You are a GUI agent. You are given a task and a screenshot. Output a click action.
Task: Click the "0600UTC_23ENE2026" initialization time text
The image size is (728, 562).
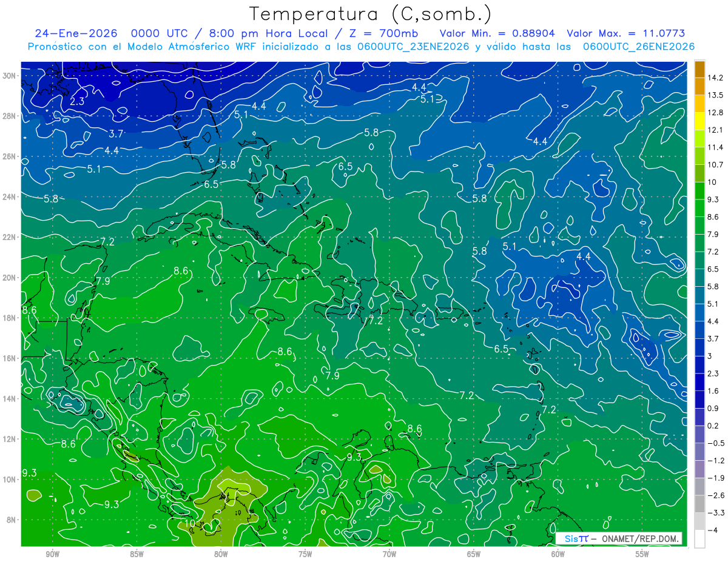(x=414, y=47)
